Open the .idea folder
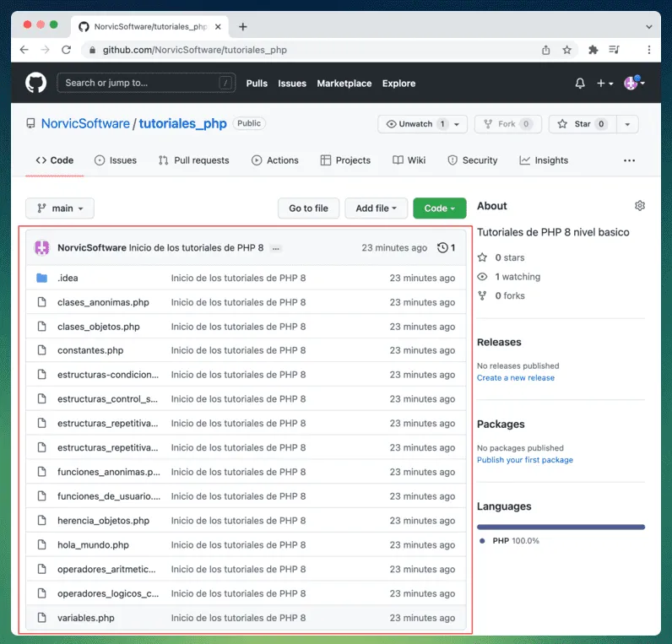The image size is (672, 644). 68,278
